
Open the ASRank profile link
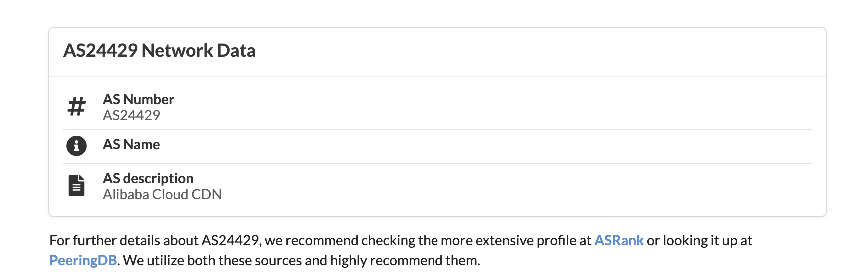click(619, 240)
